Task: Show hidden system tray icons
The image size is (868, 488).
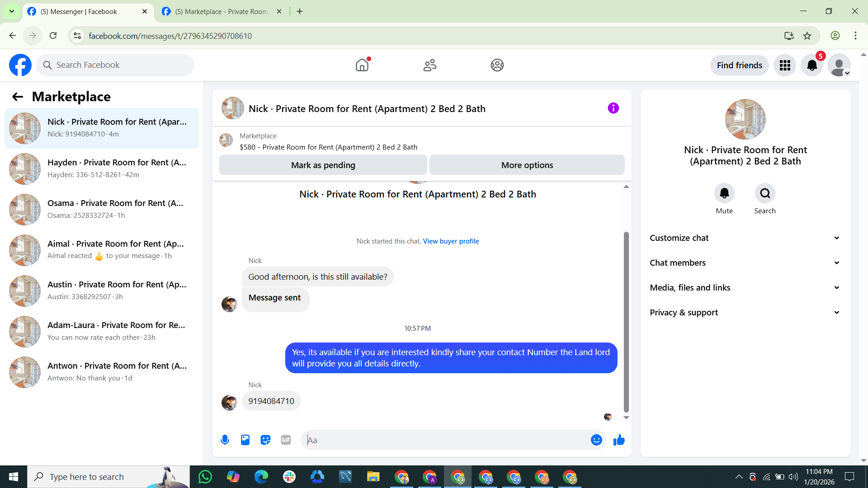Action: click(739, 477)
